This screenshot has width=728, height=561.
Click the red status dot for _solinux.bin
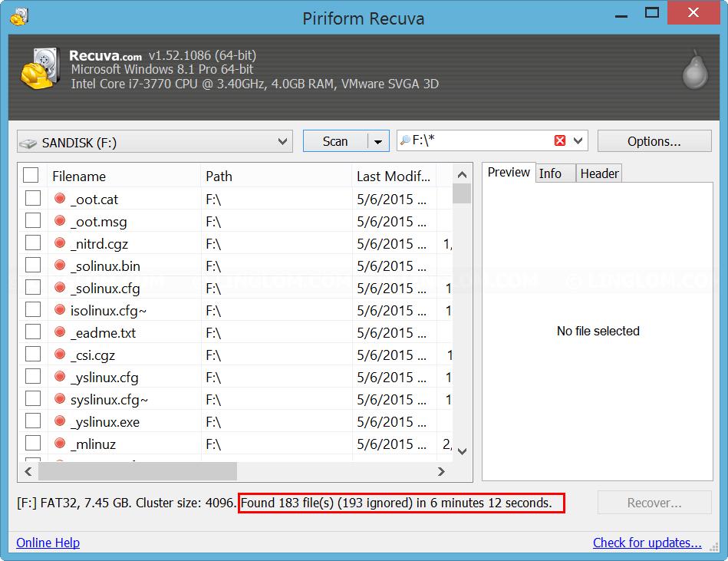point(59,266)
